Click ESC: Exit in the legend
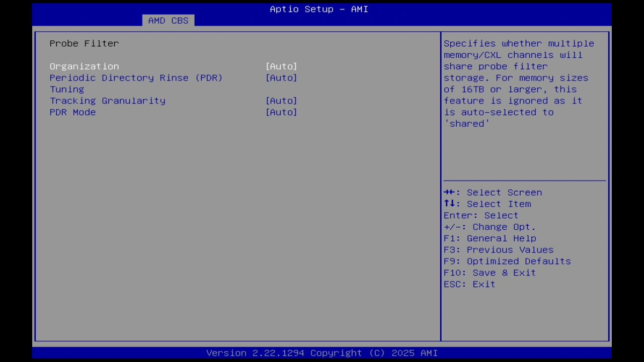644x362 pixels. (x=469, y=284)
